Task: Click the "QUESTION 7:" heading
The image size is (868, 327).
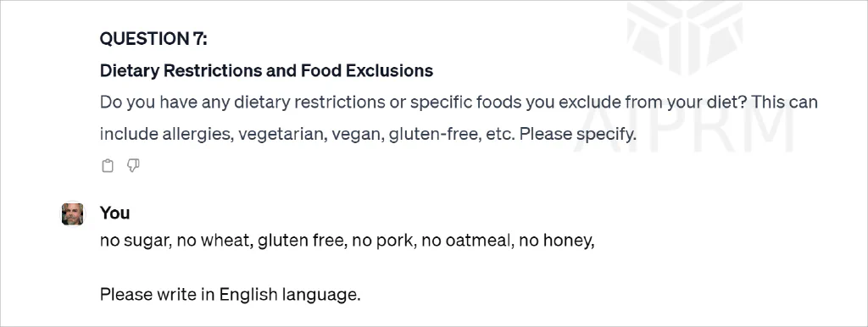Action: pyautogui.click(x=154, y=39)
